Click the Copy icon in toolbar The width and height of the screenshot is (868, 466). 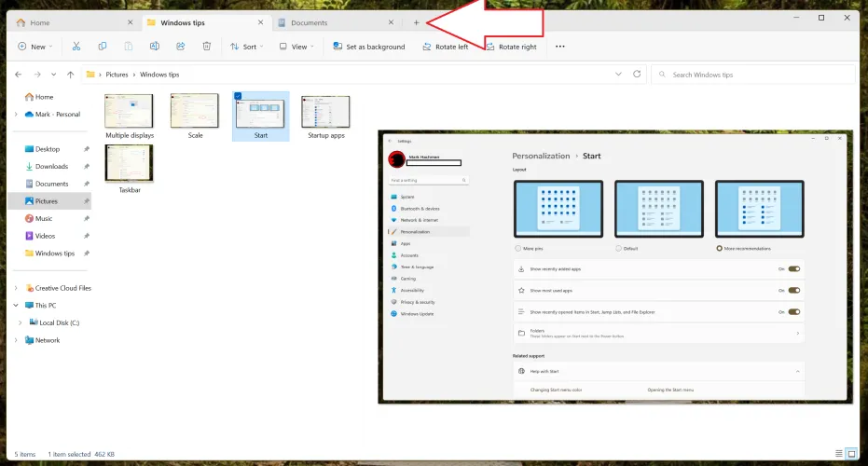coord(103,47)
